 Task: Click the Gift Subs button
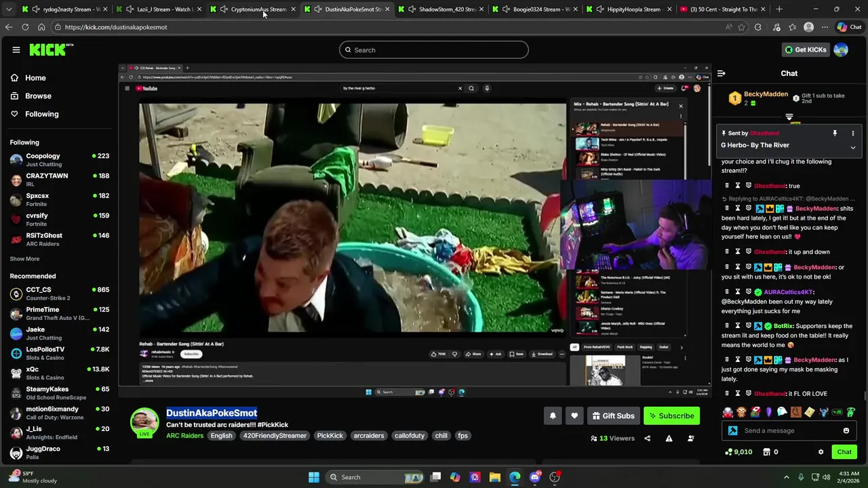pyautogui.click(x=613, y=415)
